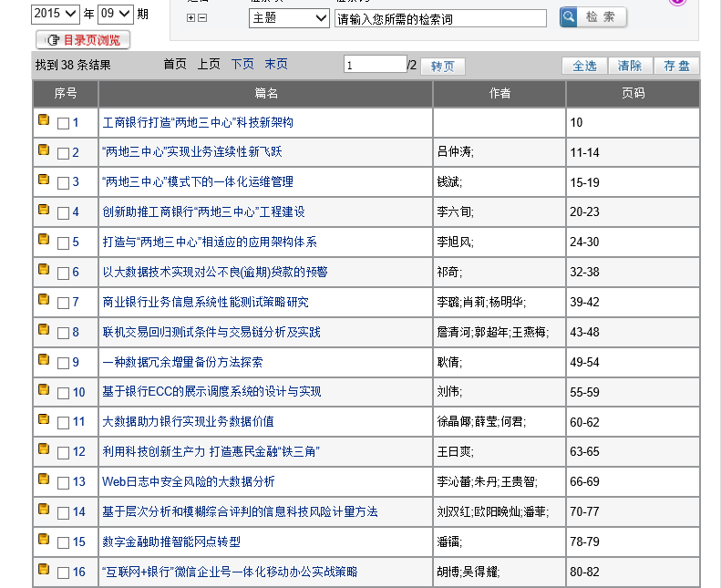Open article "两地三中心"实现业务连续性新飞跃
Image resolution: width=721 pixels, height=588 pixels.
coord(191,152)
